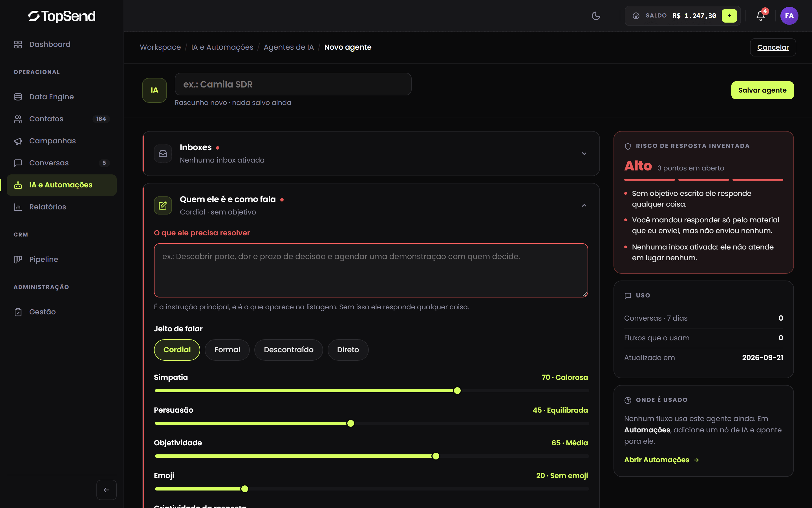Screen dimensions: 812x508
Task: Open Relatórios in sidebar
Action: 62,207
